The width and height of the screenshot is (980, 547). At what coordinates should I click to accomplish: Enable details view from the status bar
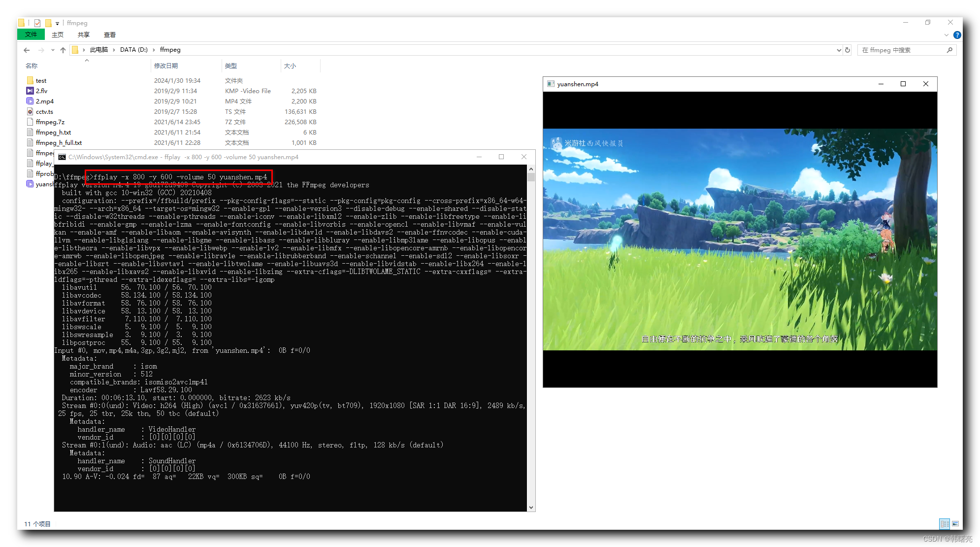click(945, 524)
